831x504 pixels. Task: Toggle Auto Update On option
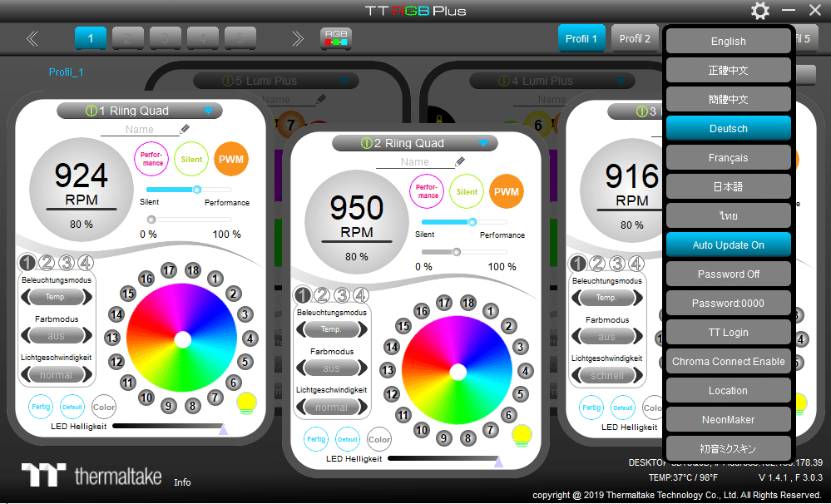click(728, 245)
